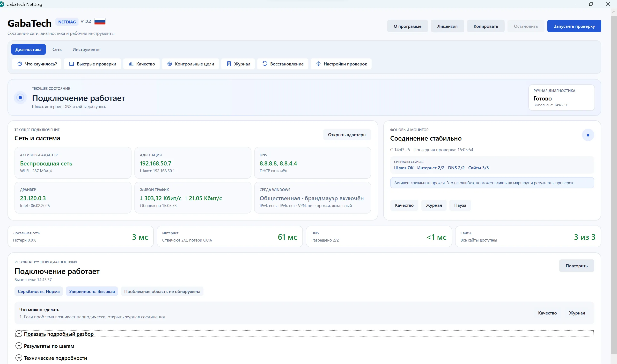The width and height of the screenshot is (617, 364).
Task: Click the "Шлюз OK" signal
Action: [x=404, y=168]
